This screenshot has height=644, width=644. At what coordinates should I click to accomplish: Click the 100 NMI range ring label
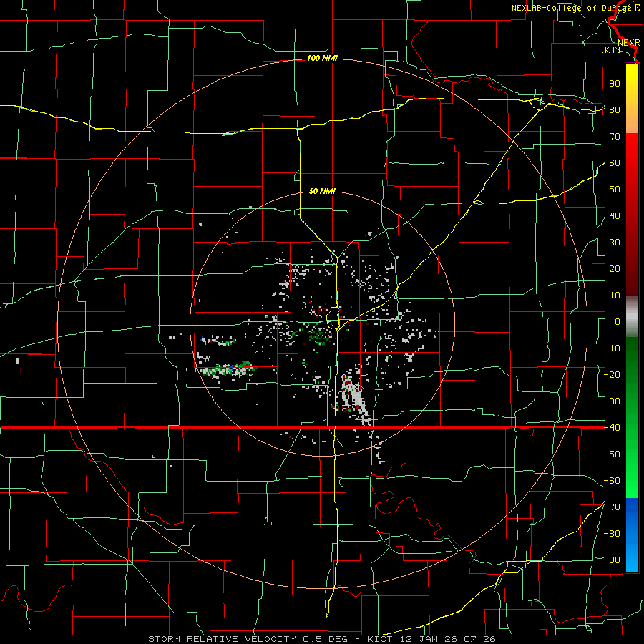coord(322,59)
